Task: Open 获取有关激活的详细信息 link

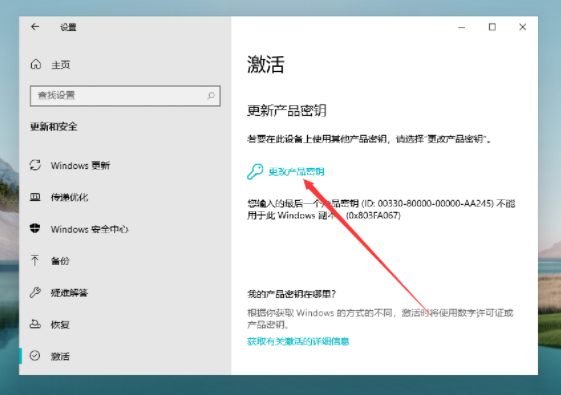Action: pyautogui.click(x=298, y=341)
